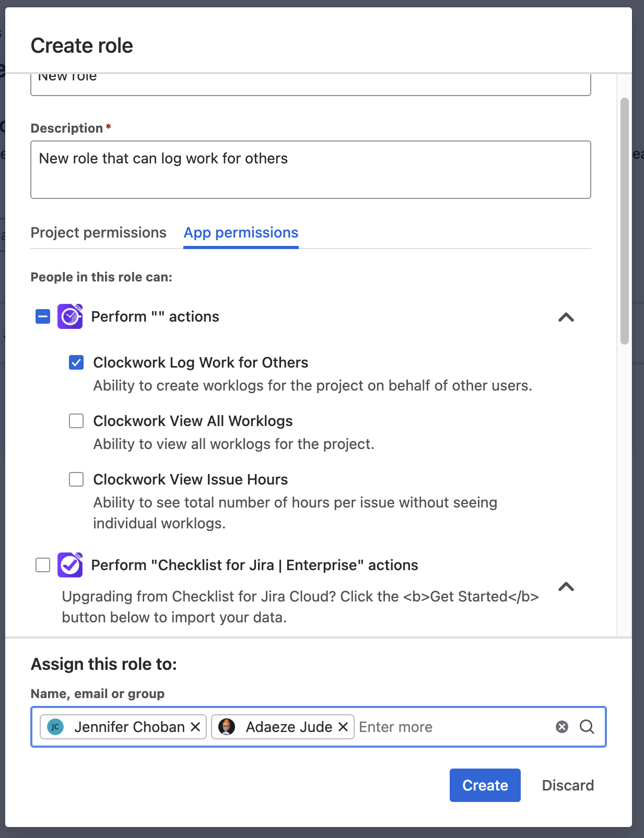This screenshot has width=644, height=838.
Task: Collapse the Clockwork actions section
Action: click(566, 317)
